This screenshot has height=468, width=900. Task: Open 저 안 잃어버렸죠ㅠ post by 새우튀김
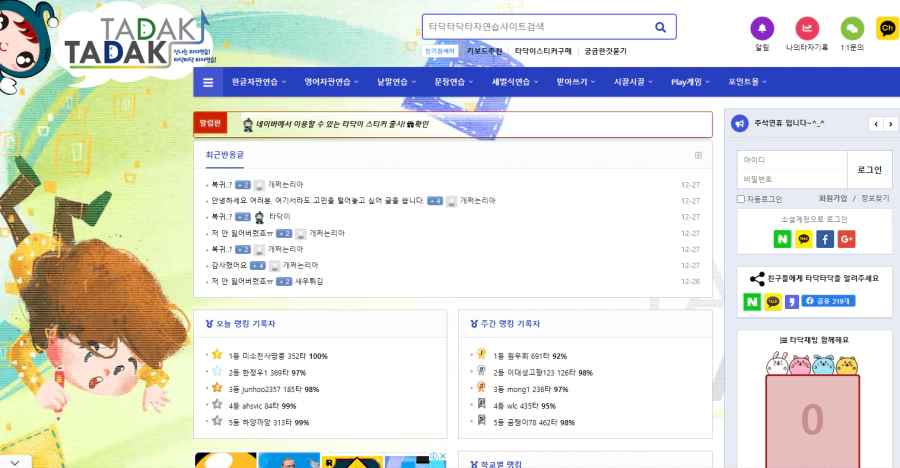(242, 281)
